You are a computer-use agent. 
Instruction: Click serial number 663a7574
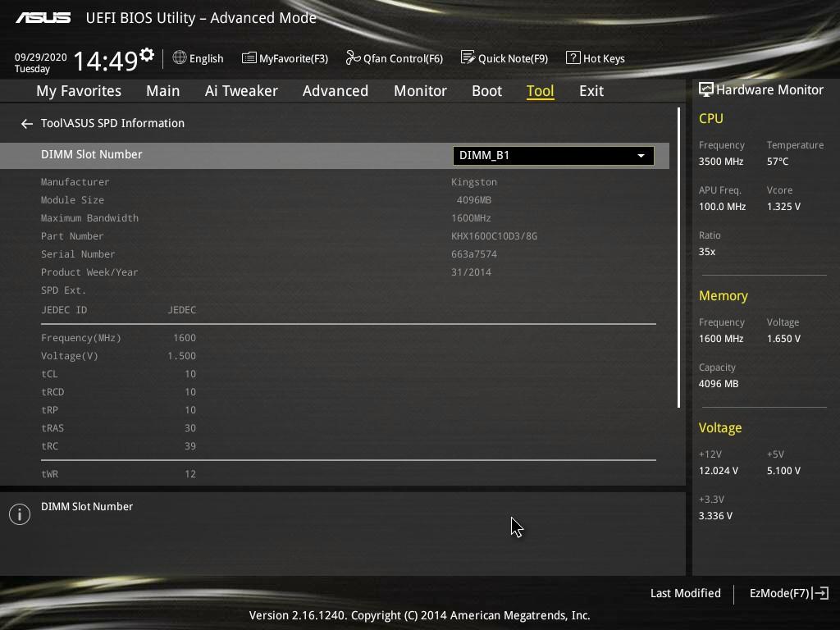point(474,254)
